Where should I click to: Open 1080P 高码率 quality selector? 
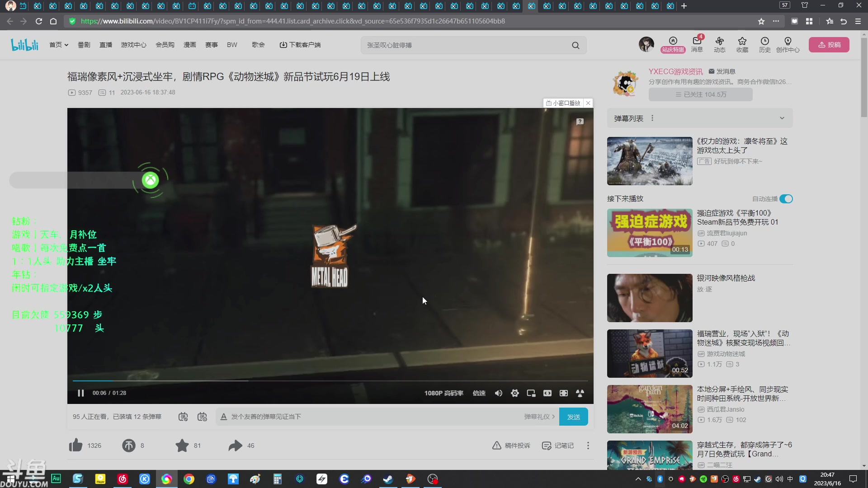[443, 393]
